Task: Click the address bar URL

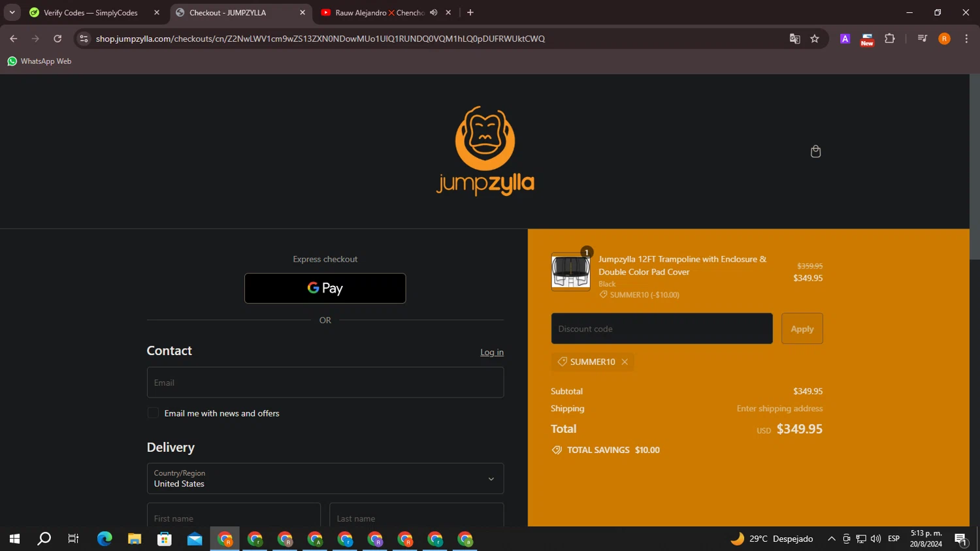Action: 320,39
